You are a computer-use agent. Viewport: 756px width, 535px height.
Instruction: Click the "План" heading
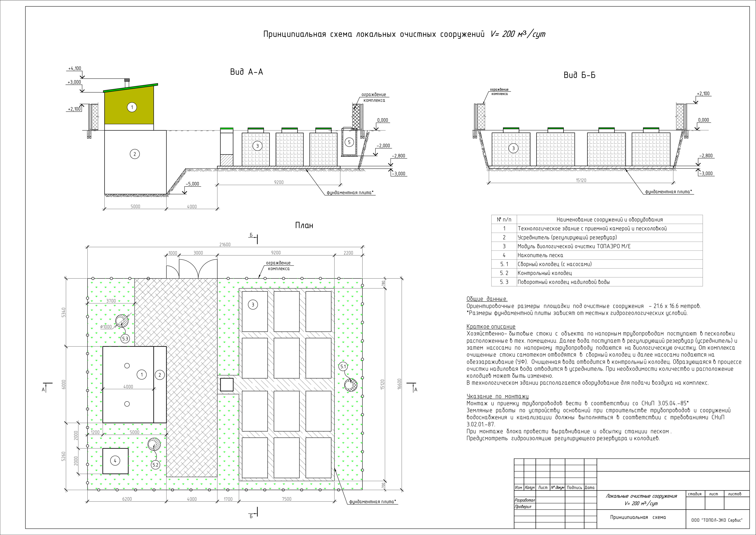pos(304,225)
